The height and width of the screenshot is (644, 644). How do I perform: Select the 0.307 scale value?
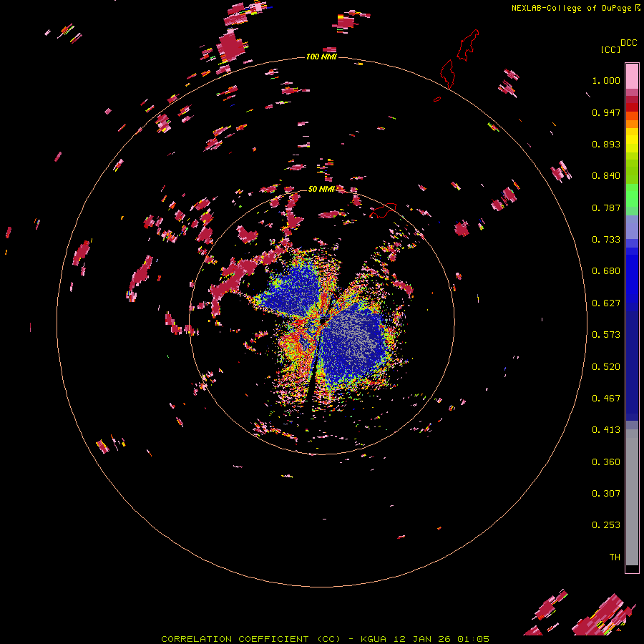tap(606, 494)
